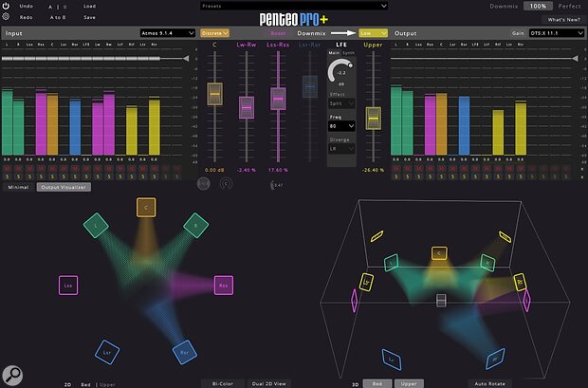Mute the output L channel
The image size is (588, 388).
point(396,169)
